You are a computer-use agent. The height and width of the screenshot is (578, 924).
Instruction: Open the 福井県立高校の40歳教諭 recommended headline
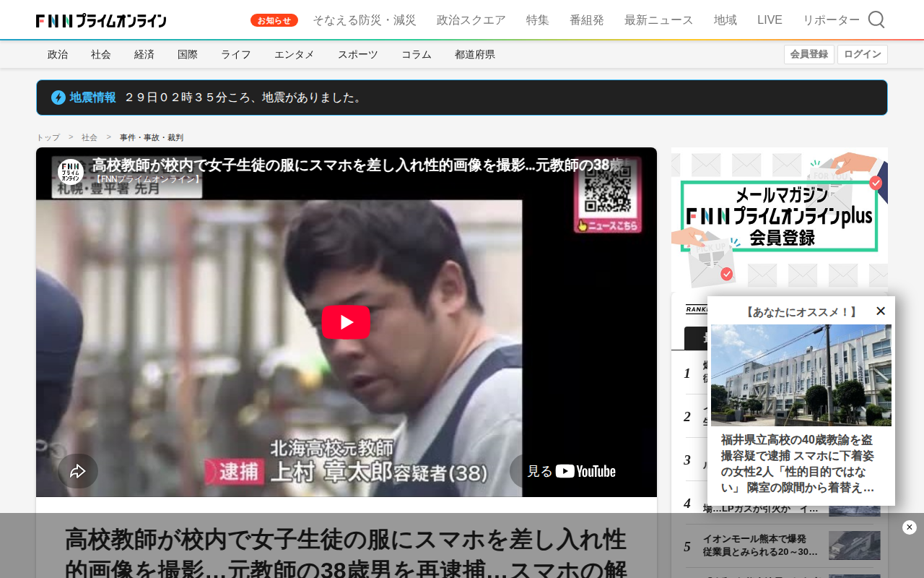(798, 463)
